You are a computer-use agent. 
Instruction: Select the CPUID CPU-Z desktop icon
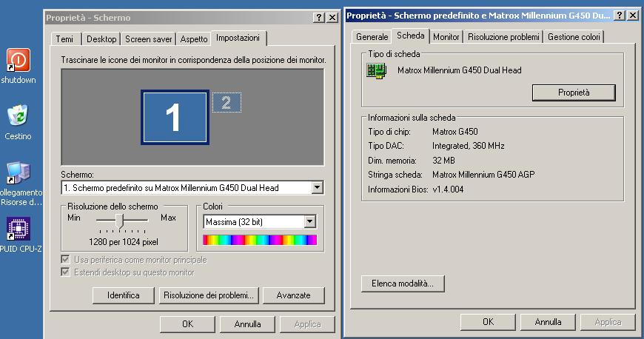[18, 229]
